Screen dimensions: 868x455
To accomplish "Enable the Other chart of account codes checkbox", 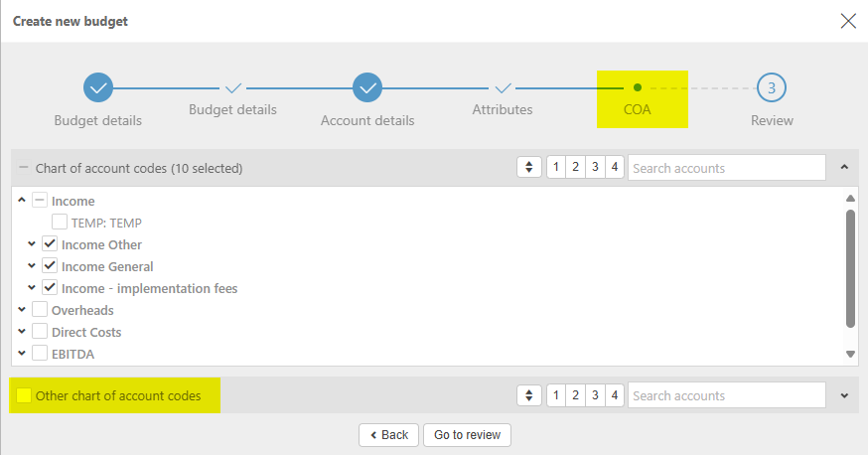I will tap(24, 395).
